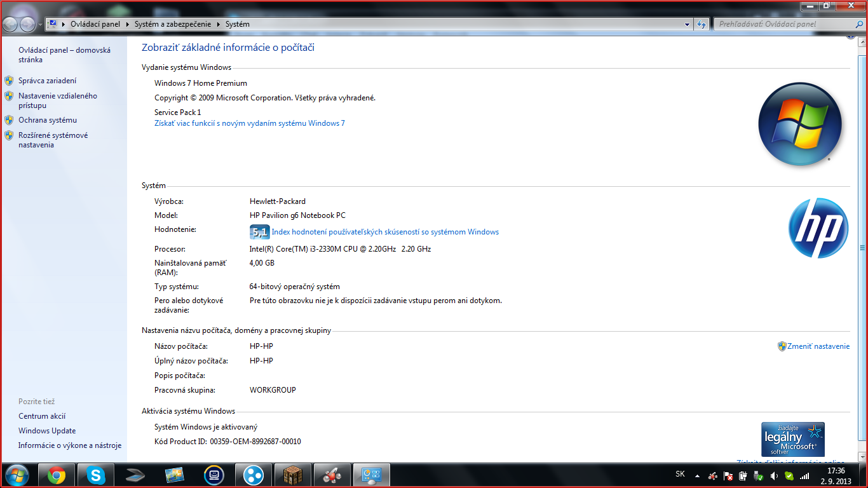Open Ovládací panel – domovská stránka link
Screen dimensions: 868x488
[x=64, y=55]
